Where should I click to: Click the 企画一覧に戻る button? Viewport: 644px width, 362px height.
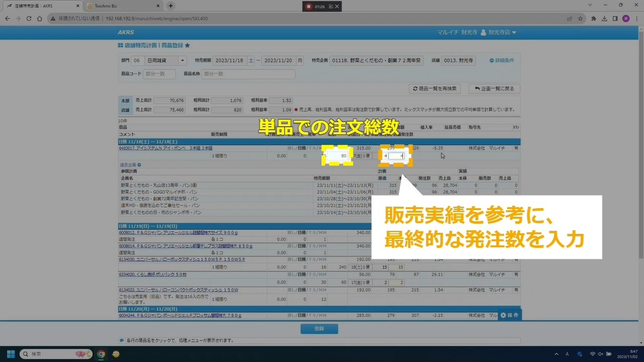coord(494,88)
